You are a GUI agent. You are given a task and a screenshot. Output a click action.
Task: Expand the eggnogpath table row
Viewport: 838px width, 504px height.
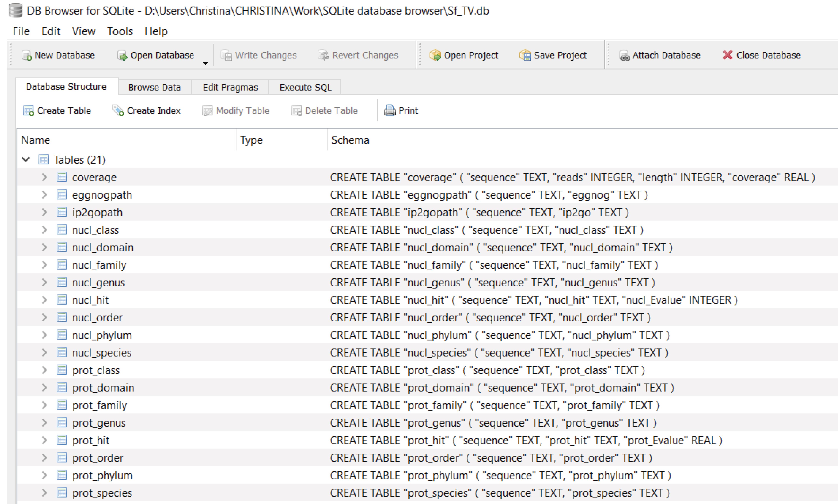click(x=44, y=195)
